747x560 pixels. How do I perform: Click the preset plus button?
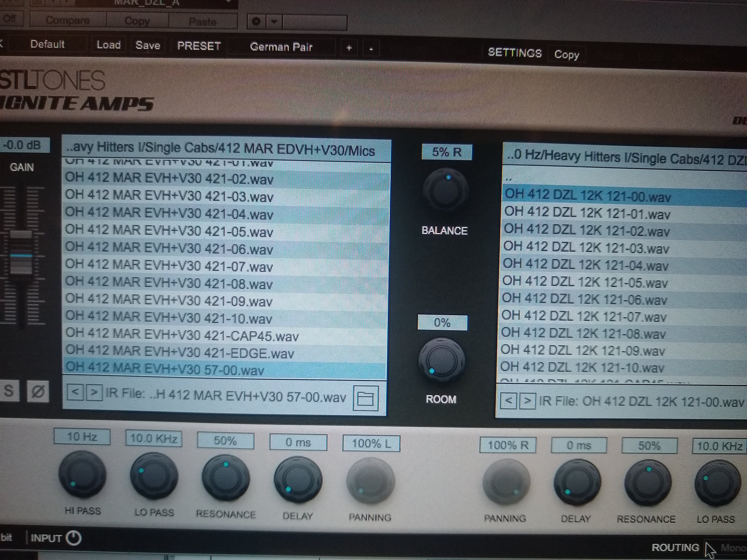pyautogui.click(x=349, y=48)
